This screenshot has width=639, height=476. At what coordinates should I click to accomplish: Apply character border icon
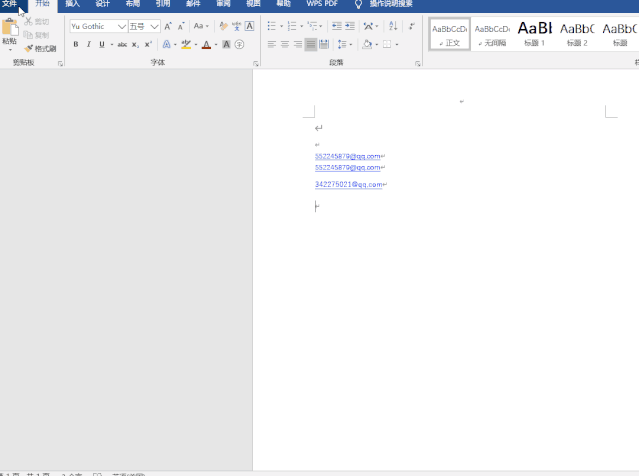tap(249, 26)
